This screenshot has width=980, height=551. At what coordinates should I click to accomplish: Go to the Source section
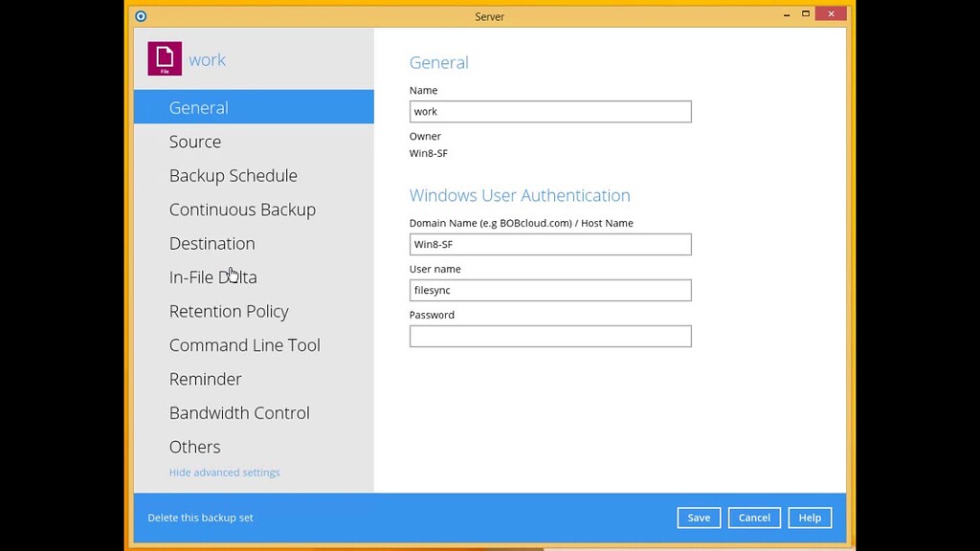click(195, 142)
